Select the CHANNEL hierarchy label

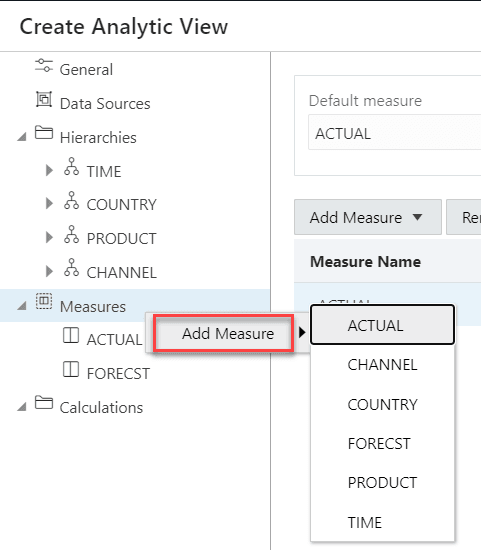pyautogui.click(x=121, y=272)
